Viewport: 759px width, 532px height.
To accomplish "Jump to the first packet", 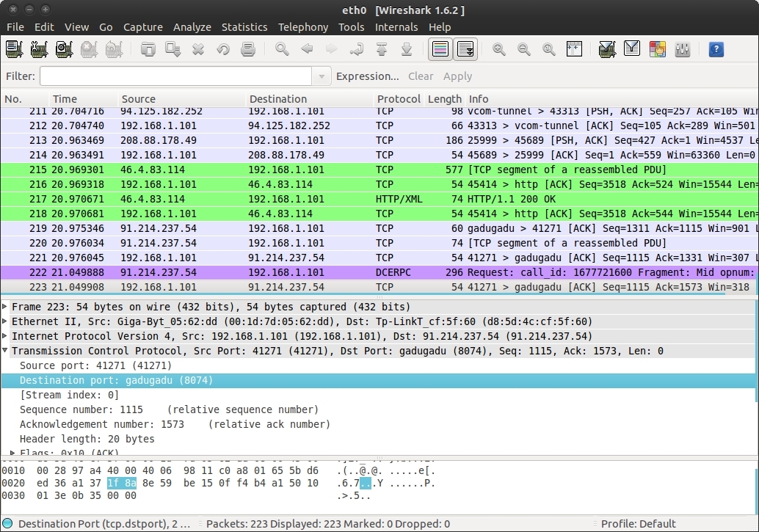I will [382, 49].
